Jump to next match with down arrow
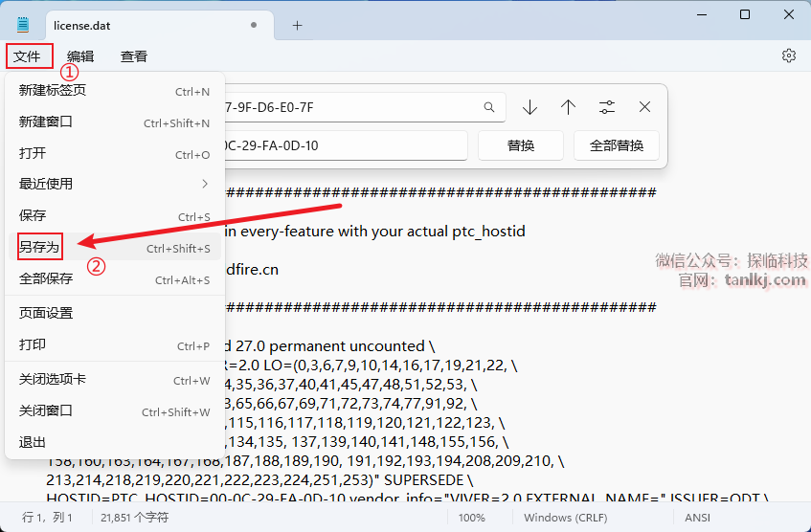Viewport: 811px width, 532px height. pos(529,107)
